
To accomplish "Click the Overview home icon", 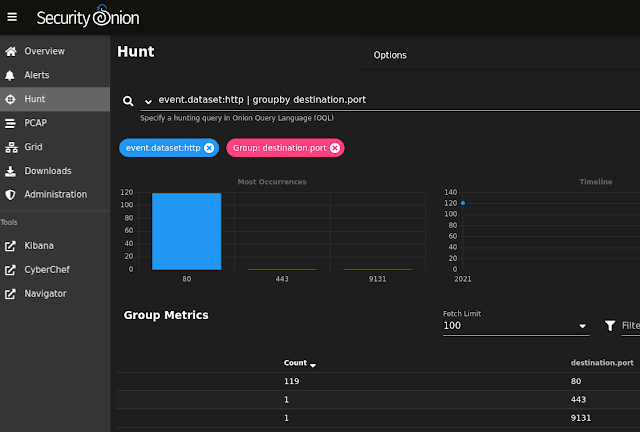I will (11, 51).
